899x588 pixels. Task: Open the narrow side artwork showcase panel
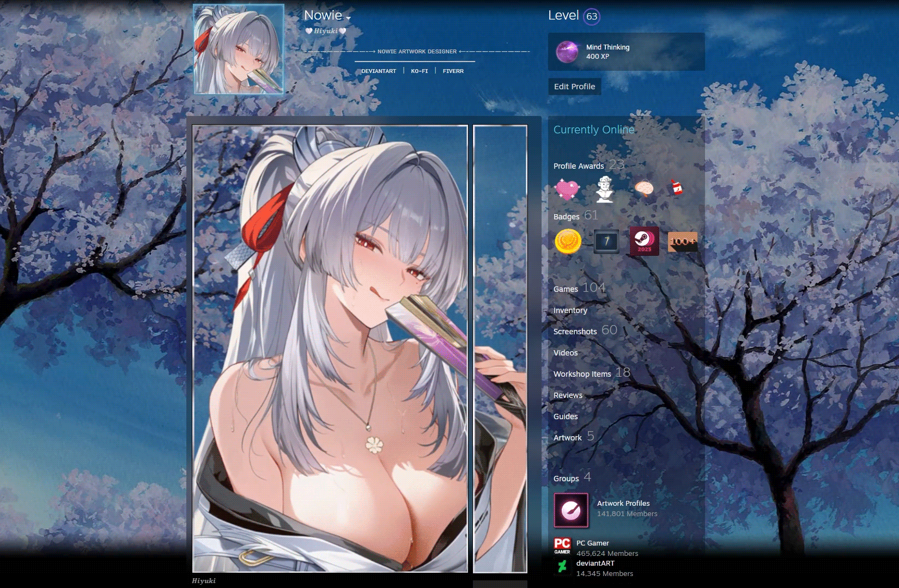pyautogui.click(x=500, y=349)
